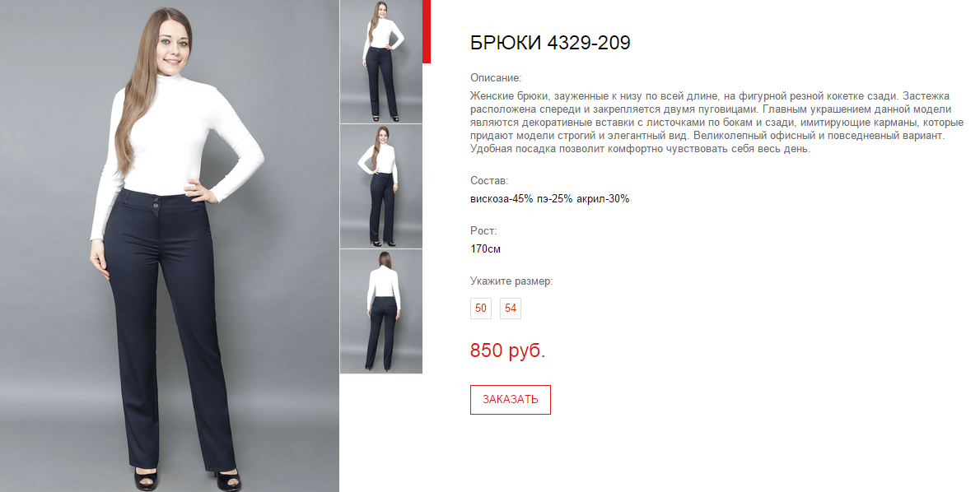Click the Описание label
Screen dimensions: 980x492
pos(496,78)
